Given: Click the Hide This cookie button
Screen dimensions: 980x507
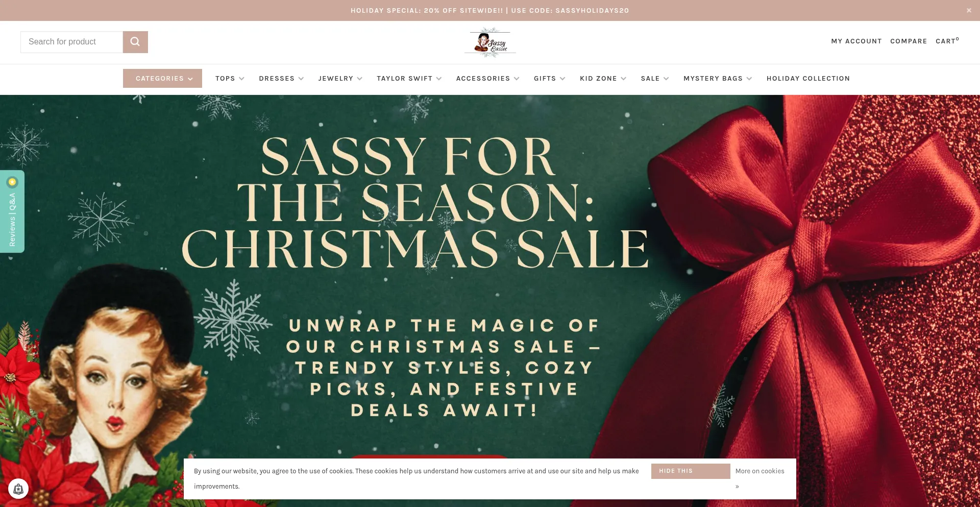Looking at the screenshot, I should 691,471.
